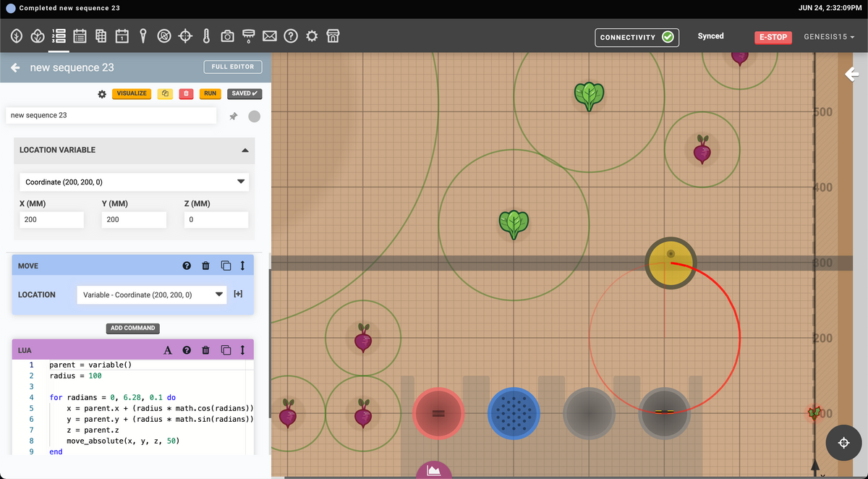
Task: Select the lower spinach plant on map
Action: [x=514, y=224]
